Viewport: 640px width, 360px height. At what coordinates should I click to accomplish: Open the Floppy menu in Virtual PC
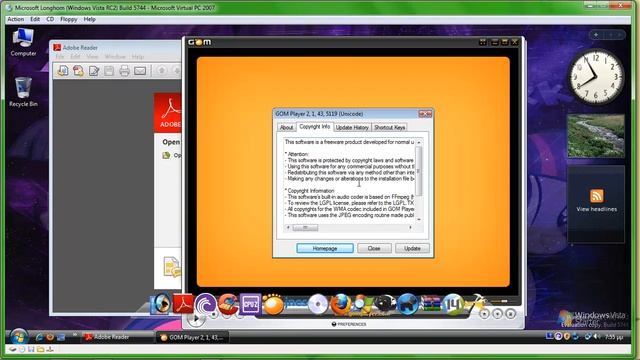click(x=69, y=19)
